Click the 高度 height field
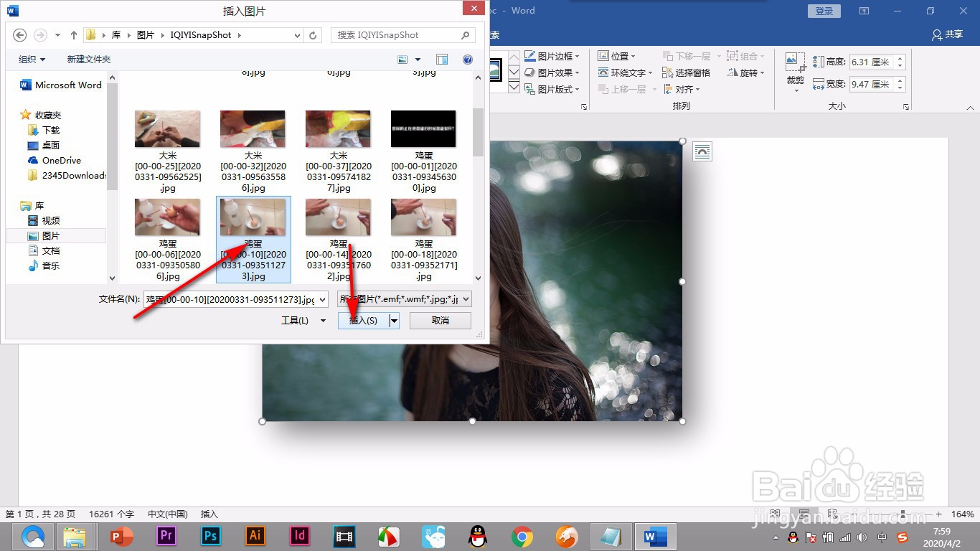The image size is (980, 551). pos(872,62)
